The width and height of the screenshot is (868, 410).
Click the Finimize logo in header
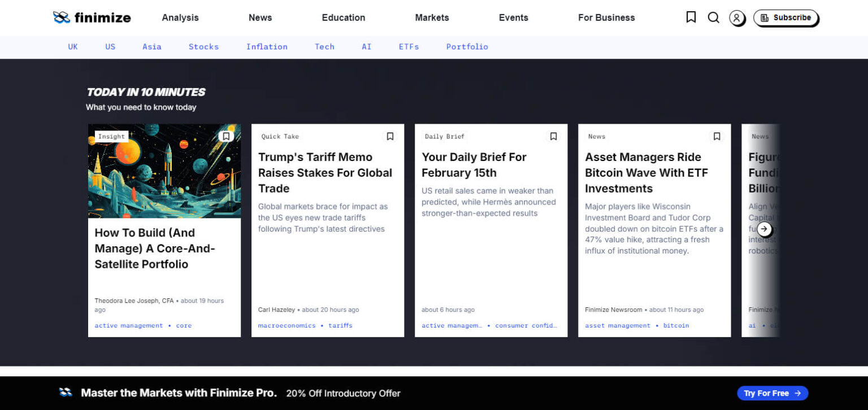[x=92, y=18]
